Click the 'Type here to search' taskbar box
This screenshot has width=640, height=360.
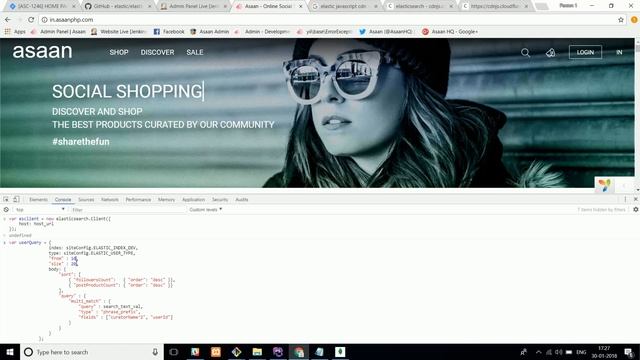pyautogui.click(x=91, y=352)
